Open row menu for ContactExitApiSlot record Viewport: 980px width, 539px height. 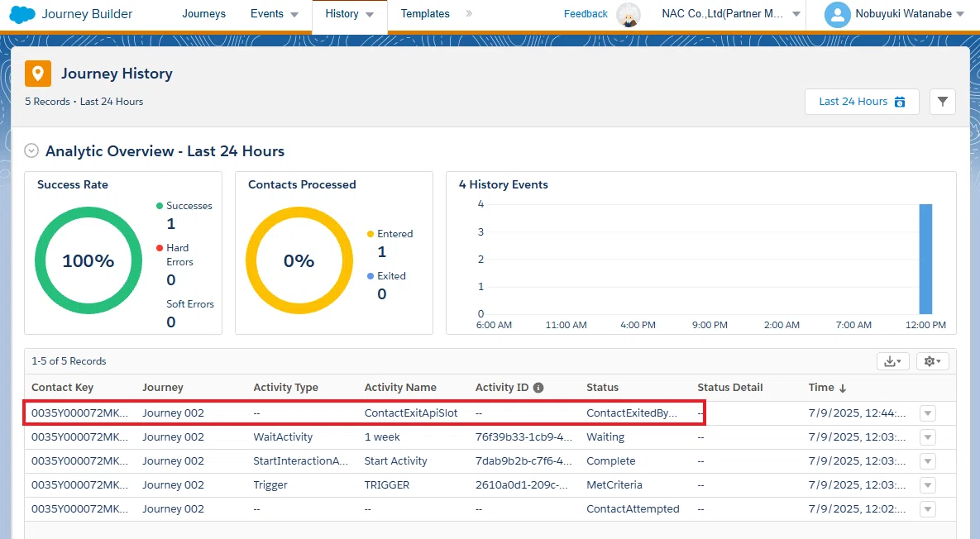coord(928,413)
